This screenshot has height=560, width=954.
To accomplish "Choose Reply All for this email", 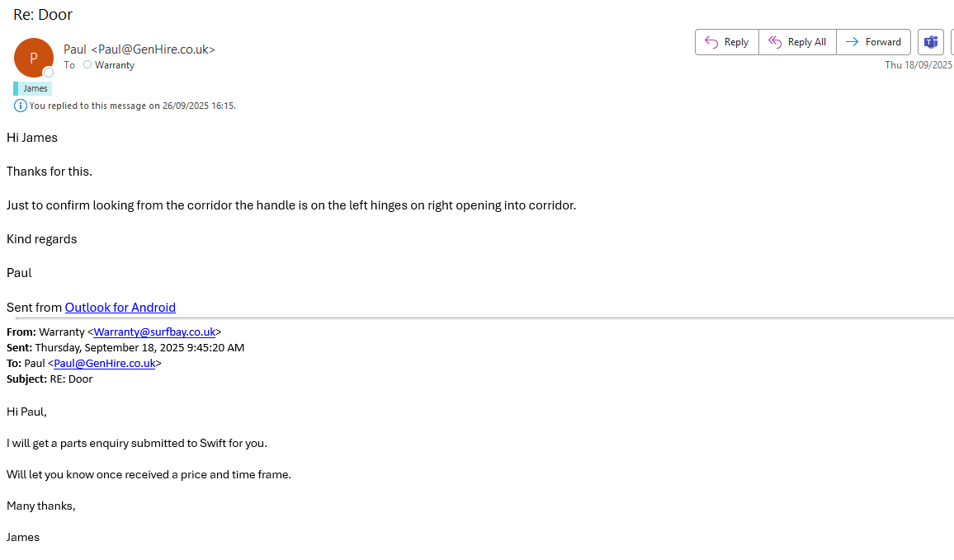I will click(x=797, y=42).
